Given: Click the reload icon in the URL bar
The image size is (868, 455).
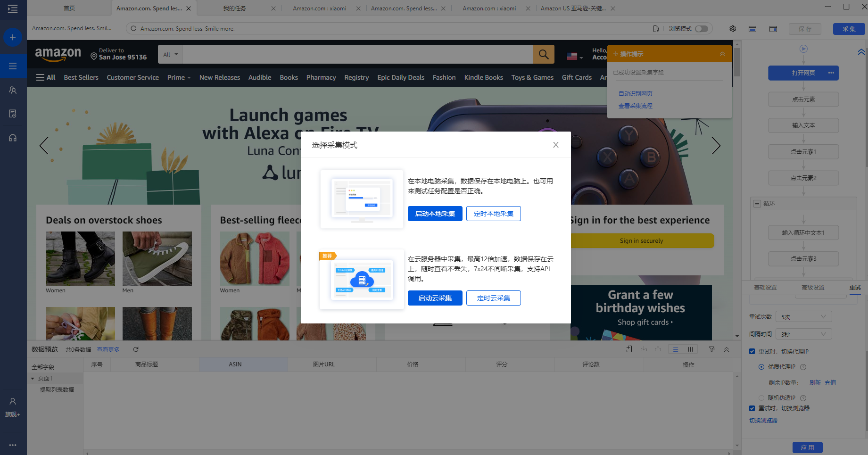Looking at the screenshot, I should click(x=133, y=28).
